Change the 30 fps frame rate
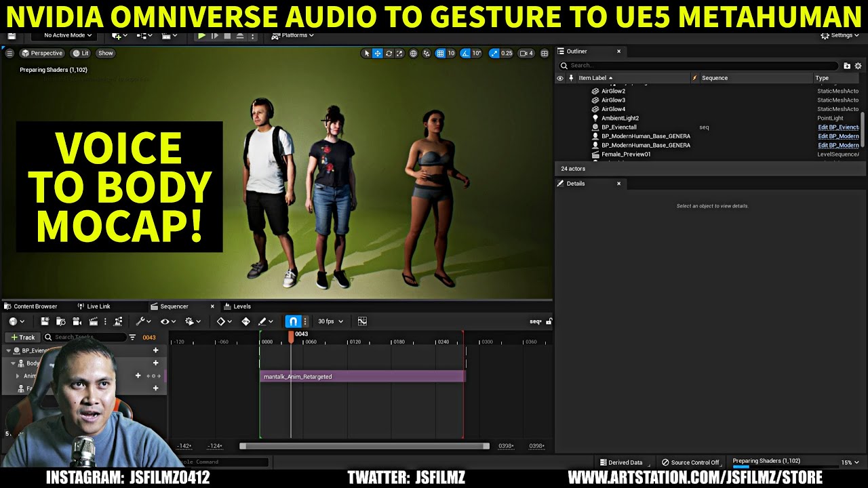Viewport: 868px width, 488px height. coord(330,321)
